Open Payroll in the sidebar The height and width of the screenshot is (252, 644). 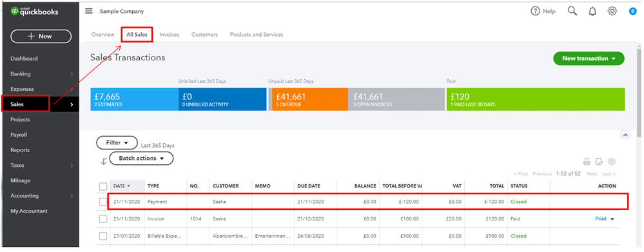pos(19,135)
